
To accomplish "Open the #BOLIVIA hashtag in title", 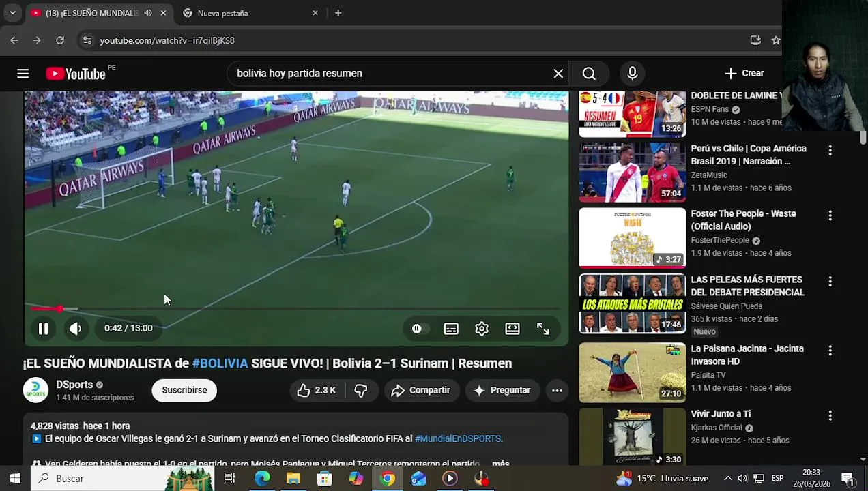I will tap(220, 363).
